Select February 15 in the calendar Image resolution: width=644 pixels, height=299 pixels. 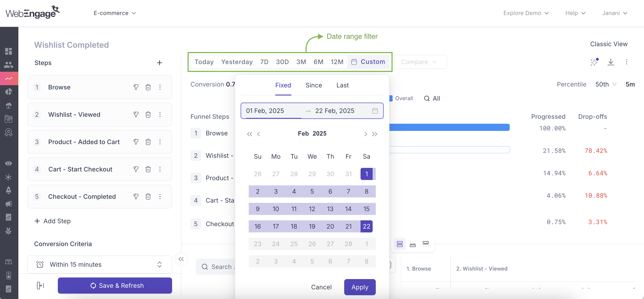(367, 209)
